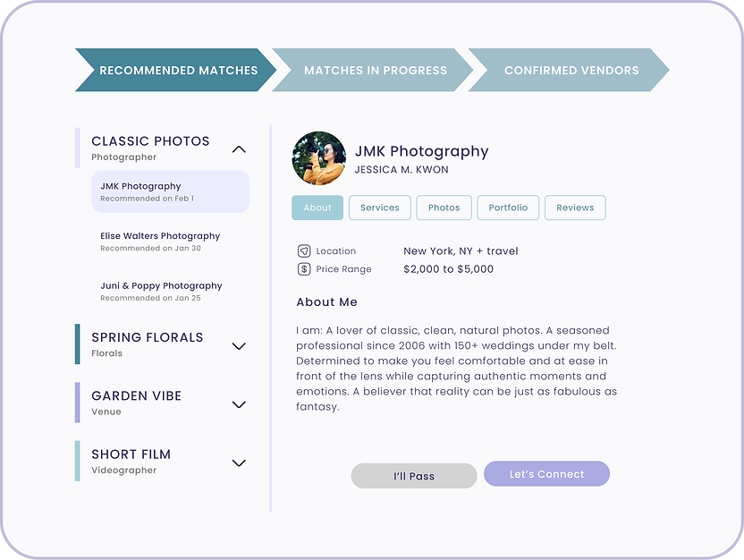Select Elise Walters Photography from the list
Viewport: 744px width, 560px height.
click(x=159, y=241)
